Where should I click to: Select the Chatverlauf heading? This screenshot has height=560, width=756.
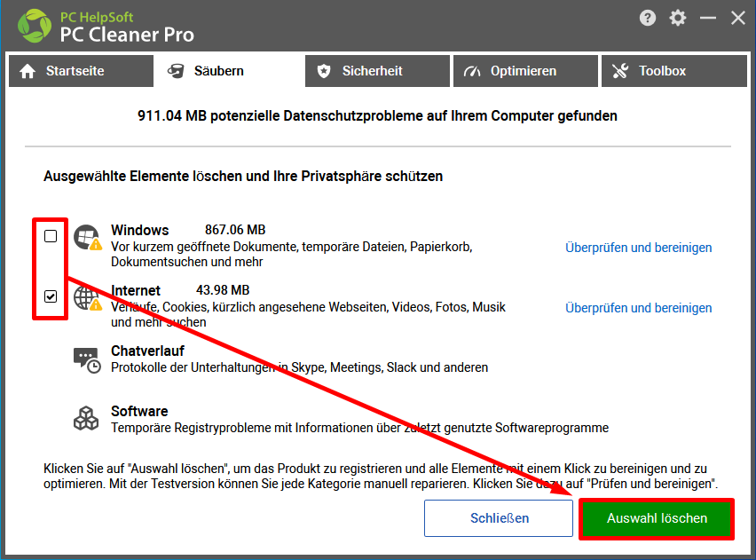[x=147, y=351]
